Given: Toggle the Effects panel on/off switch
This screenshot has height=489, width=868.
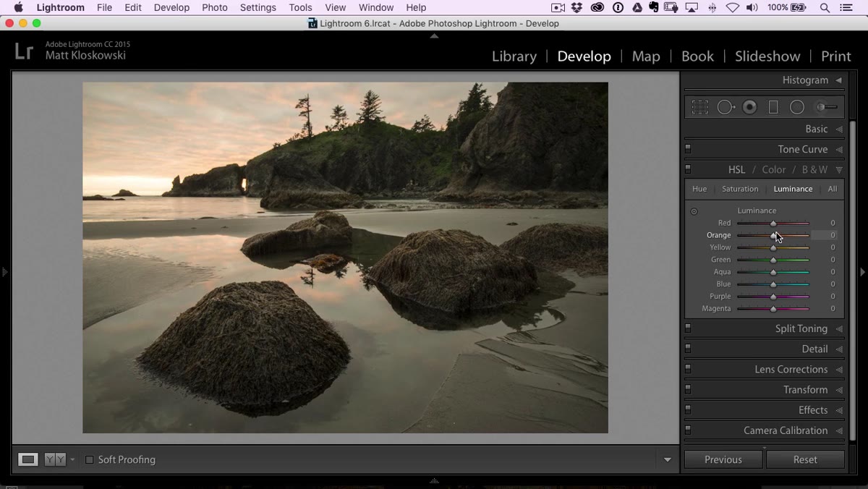Looking at the screenshot, I should 688,409.
